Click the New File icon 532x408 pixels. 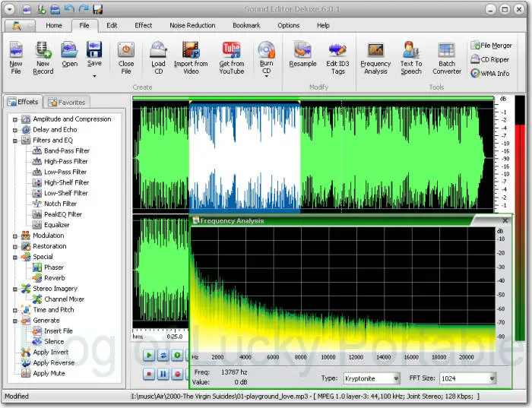pyautogui.click(x=16, y=50)
